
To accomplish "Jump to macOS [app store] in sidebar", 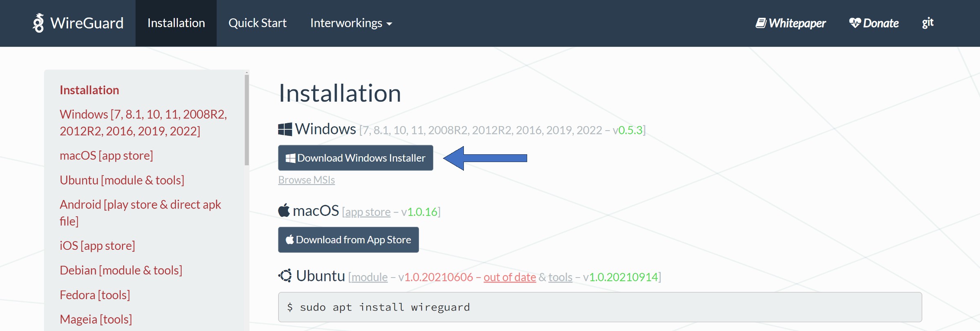I will (x=106, y=156).
